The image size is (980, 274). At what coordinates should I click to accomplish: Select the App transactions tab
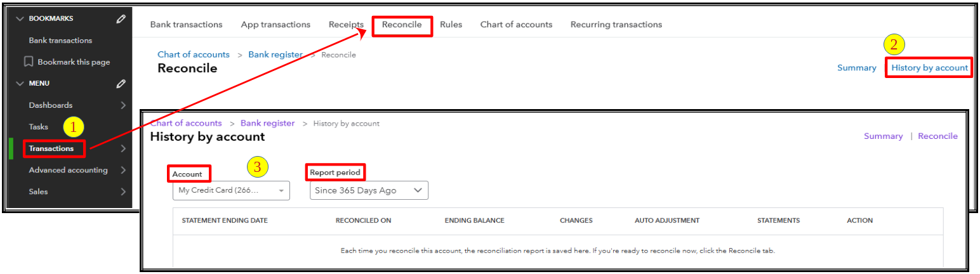click(275, 25)
